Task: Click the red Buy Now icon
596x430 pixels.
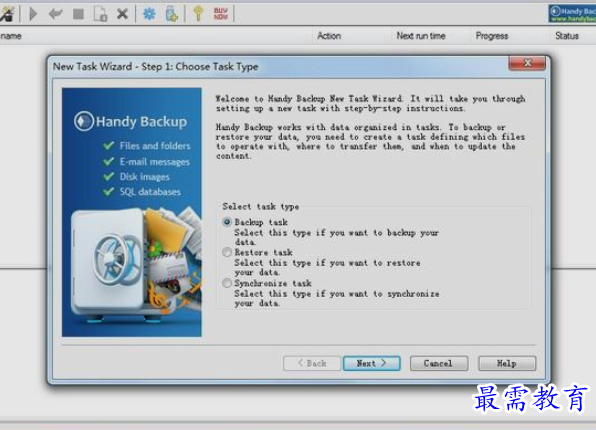Action: pyautogui.click(x=221, y=14)
